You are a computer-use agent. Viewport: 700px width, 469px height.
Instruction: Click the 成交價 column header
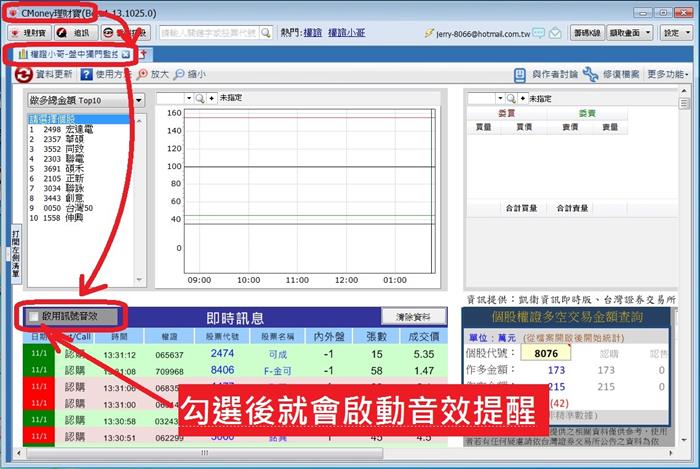pyautogui.click(x=424, y=336)
